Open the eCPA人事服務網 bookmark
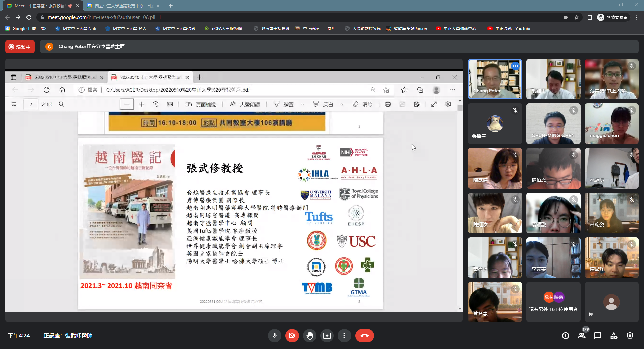 (x=226, y=29)
